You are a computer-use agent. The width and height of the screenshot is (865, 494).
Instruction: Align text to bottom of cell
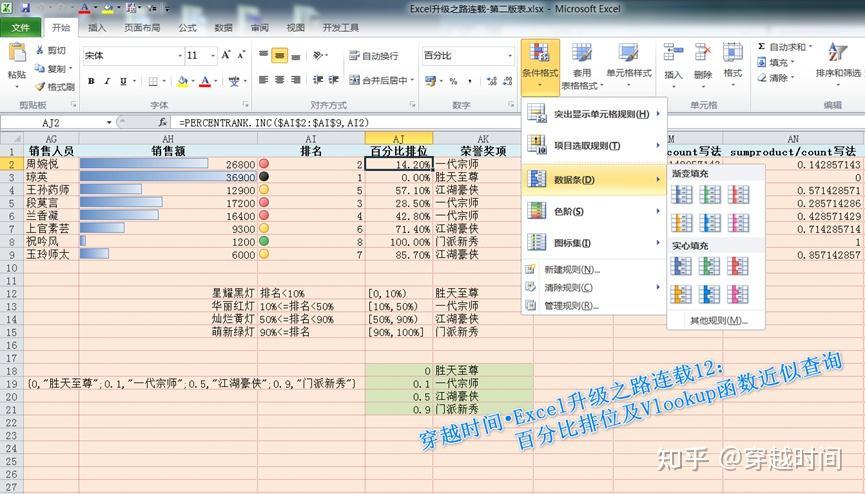296,55
